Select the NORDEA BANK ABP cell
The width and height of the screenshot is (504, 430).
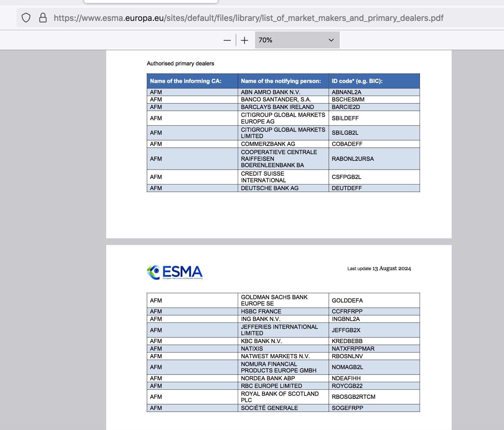pos(283,378)
